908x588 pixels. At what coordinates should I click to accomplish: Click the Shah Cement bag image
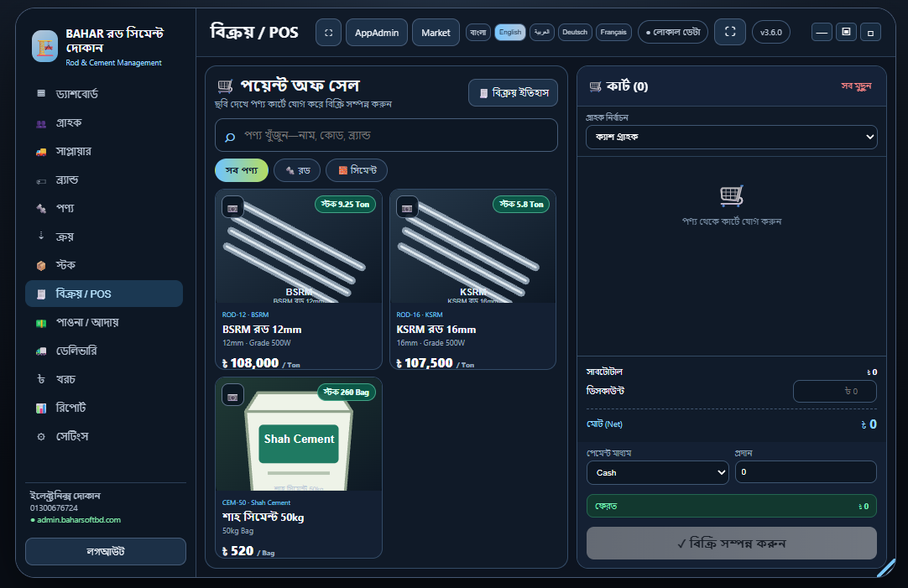[298, 434]
